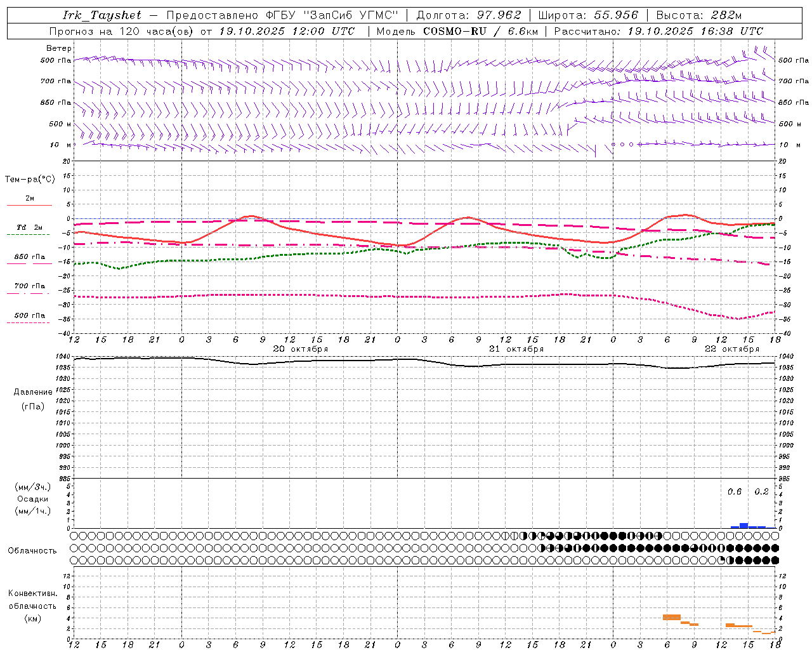Click the station title Irk_Tayshet
This screenshot has height=650, width=812.
point(102,15)
